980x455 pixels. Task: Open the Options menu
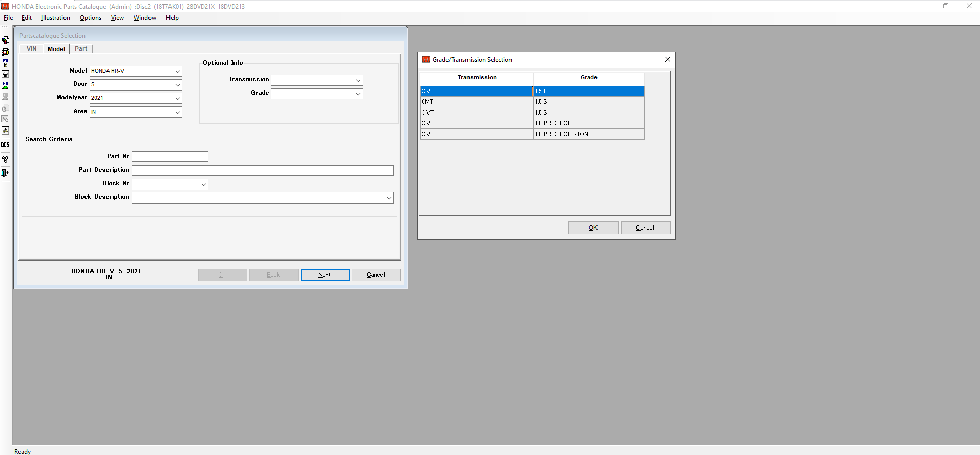91,18
